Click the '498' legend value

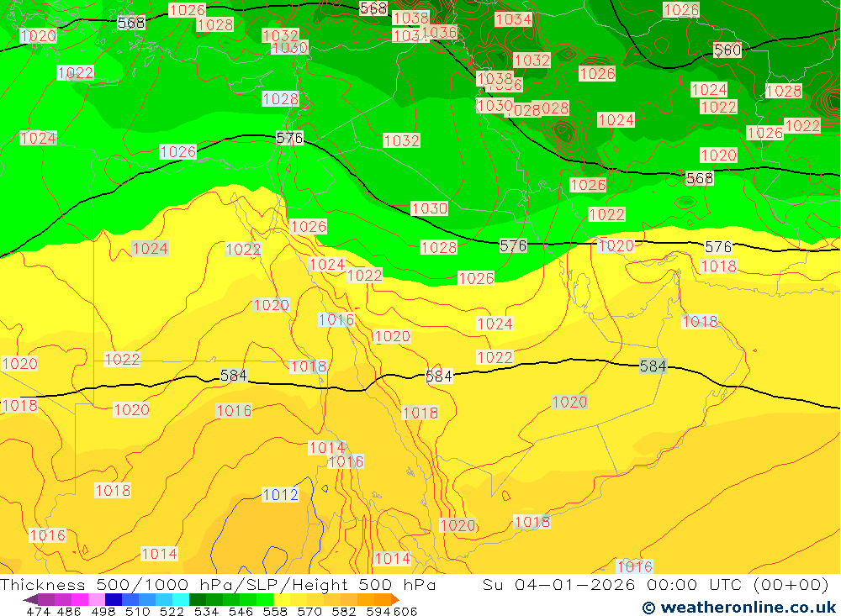pyautogui.click(x=102, y=611)
